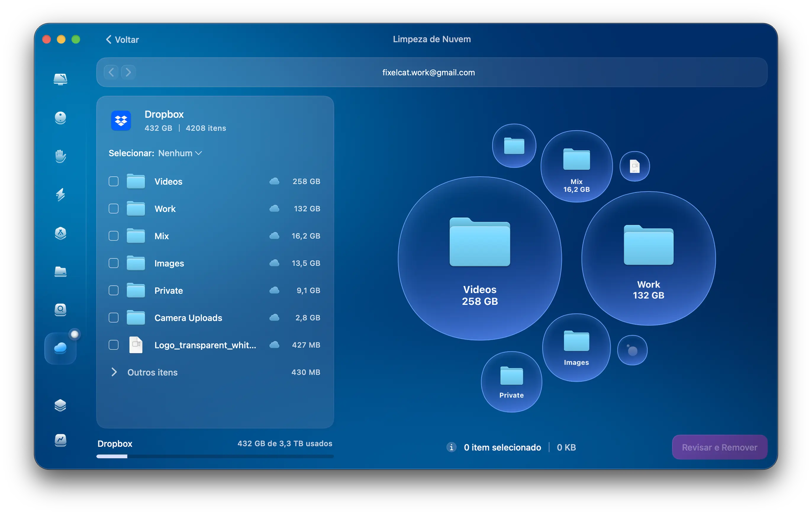Open the Selecionar Nenhum dropdown
Viewport: 812px width, 515px height.
(x=180, y=153)
